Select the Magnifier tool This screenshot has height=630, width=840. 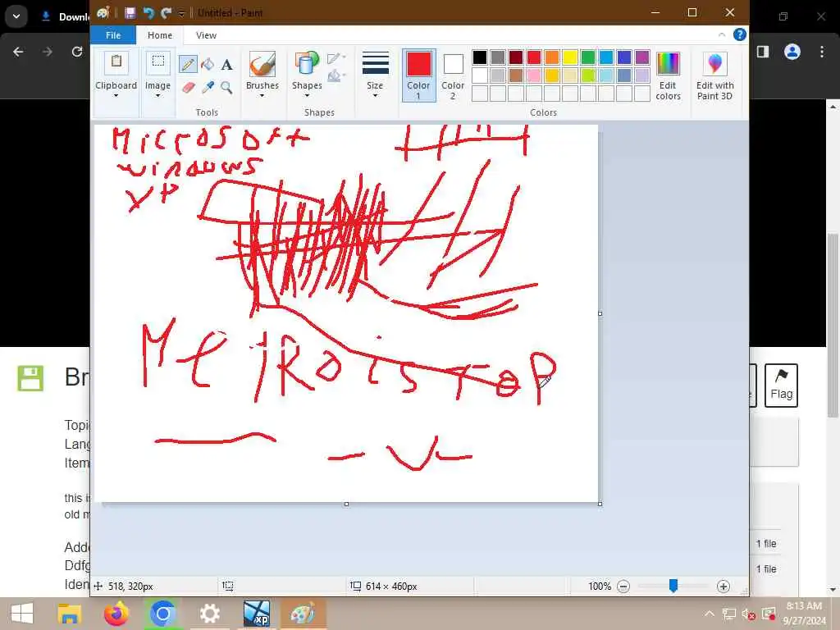[226, 87]
